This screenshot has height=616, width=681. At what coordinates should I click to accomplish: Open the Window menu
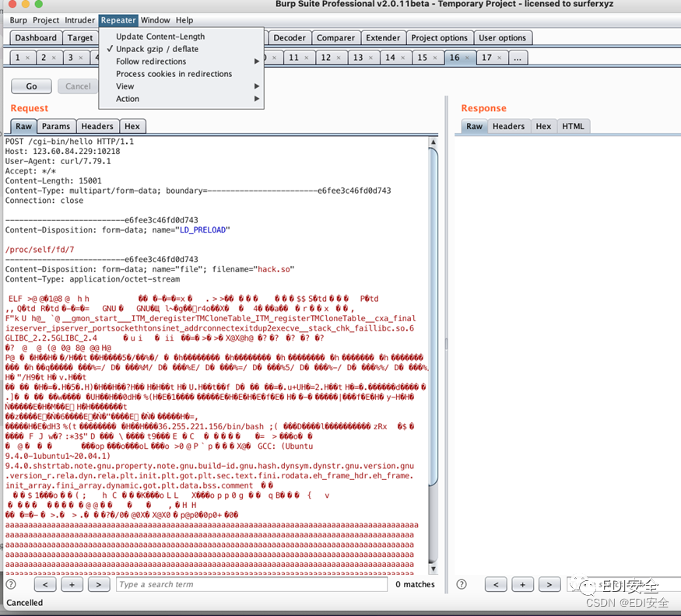click(155, 20)
